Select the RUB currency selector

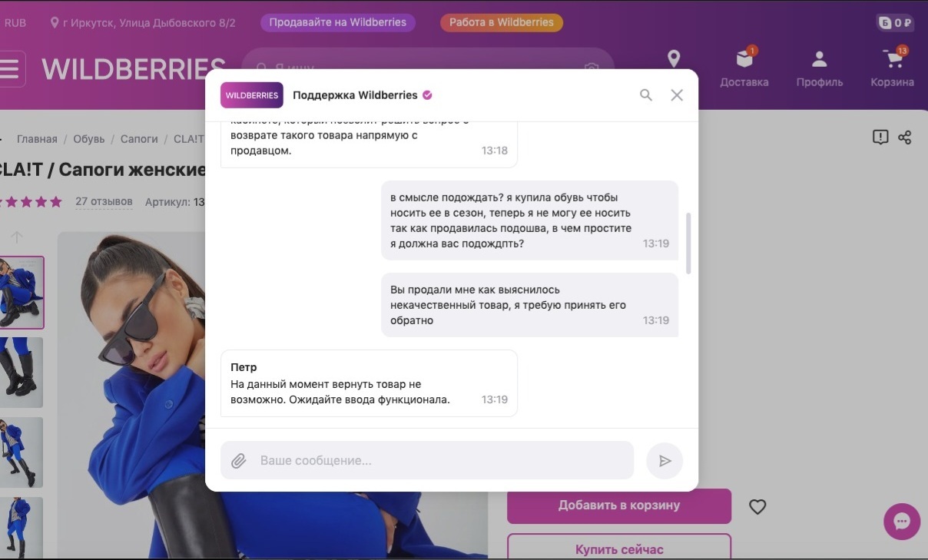pos(15,22)
